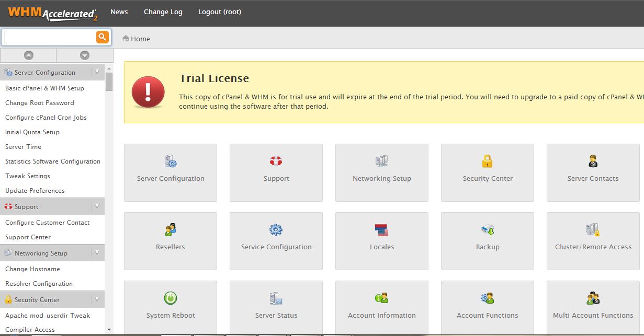Select the Locales flag icon
Viewport: 644px width, 336px height.
click(x=381, y=230)
